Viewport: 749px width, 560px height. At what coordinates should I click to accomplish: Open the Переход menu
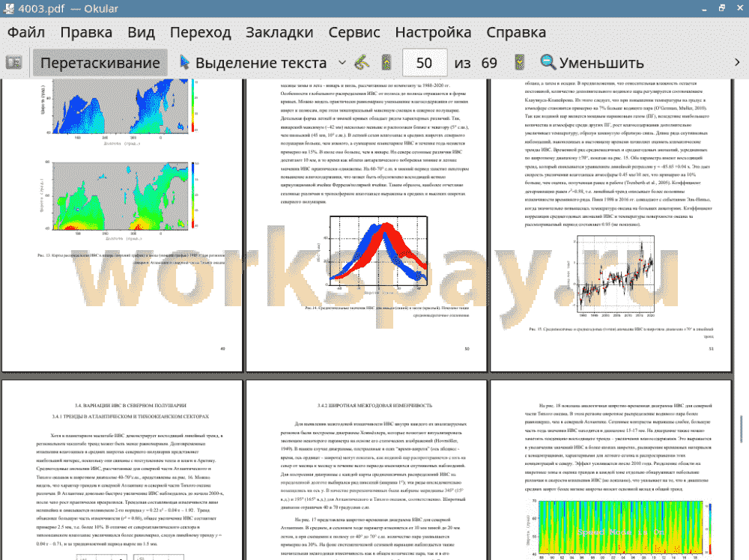tap(200, 32)
